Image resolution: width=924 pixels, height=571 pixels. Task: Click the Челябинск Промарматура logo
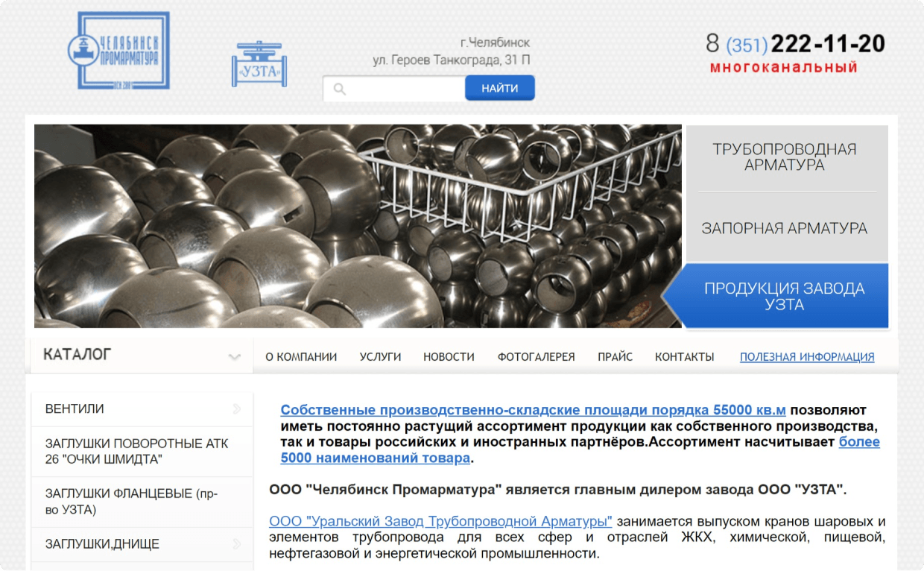(118, 51)
